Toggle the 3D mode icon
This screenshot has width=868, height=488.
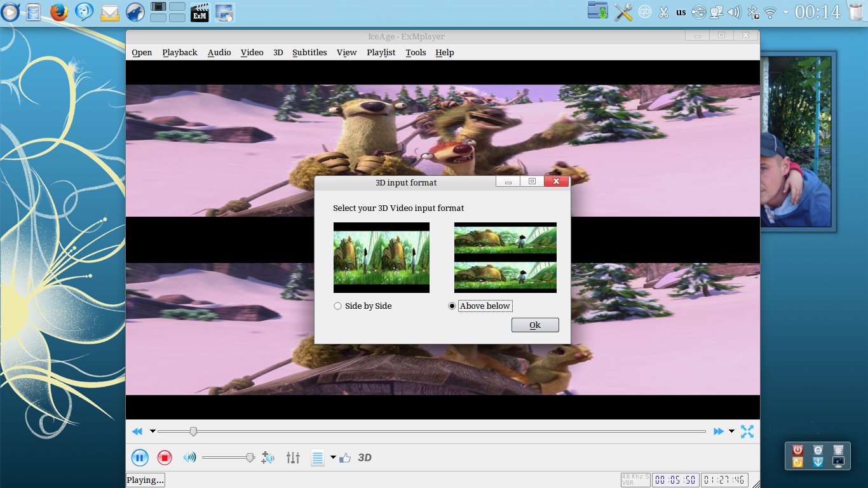click(x=365, y=457)
